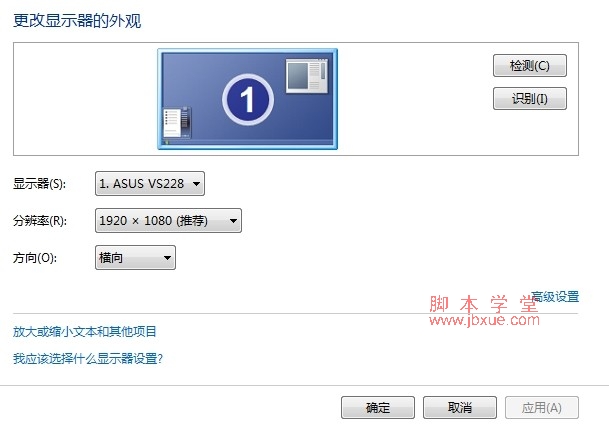Open the 我应该选择什么显示器设置? help link
The height and width of the screenshot is (448, 609).
point(88,358)
